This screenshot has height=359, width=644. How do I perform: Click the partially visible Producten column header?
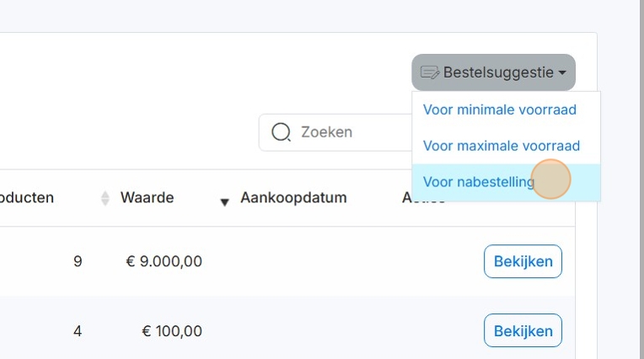[27, 198]
